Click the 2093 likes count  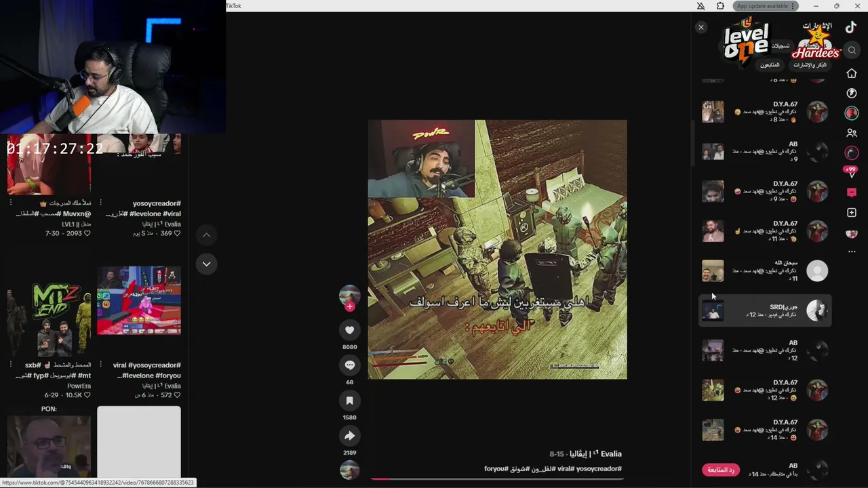point(74,233)
